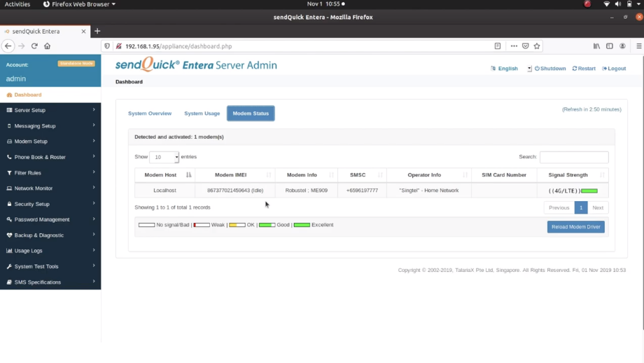The image size is (644, 363).
Task: Expand Modem Setup submenu chevron
Action: tap(94, 141)
